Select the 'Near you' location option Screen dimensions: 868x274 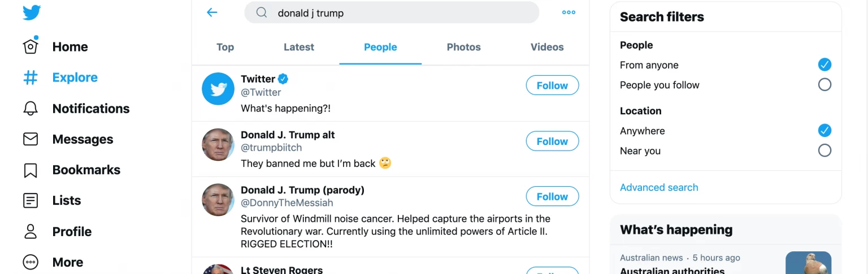(824, 151)
